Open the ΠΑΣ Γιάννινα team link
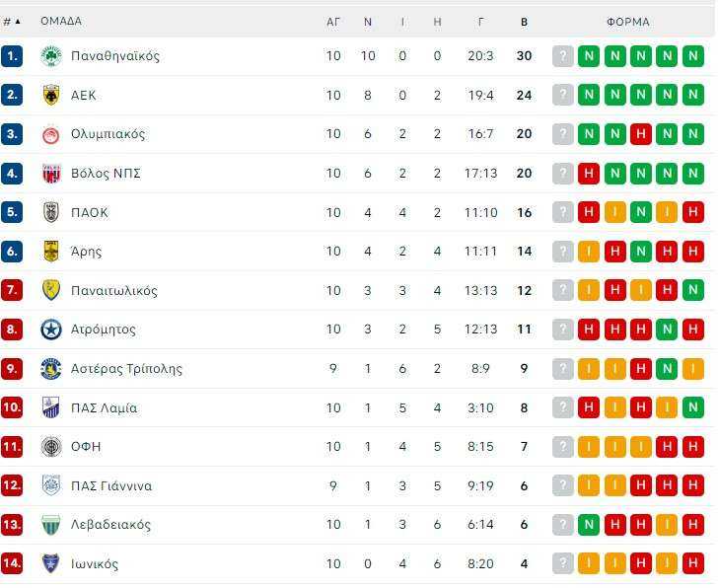The width and height of the screenshot is (719, 588). (x=111, y=485)
